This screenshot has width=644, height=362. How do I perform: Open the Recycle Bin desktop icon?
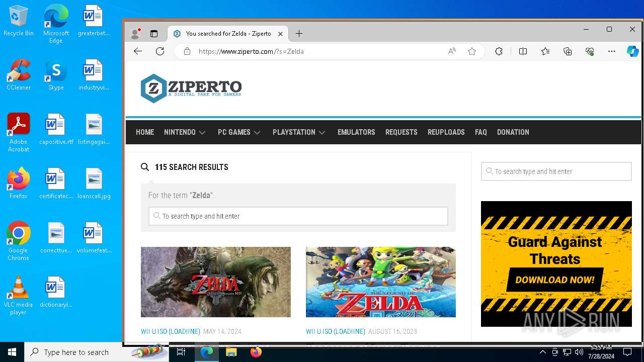[x=19, y=21]
